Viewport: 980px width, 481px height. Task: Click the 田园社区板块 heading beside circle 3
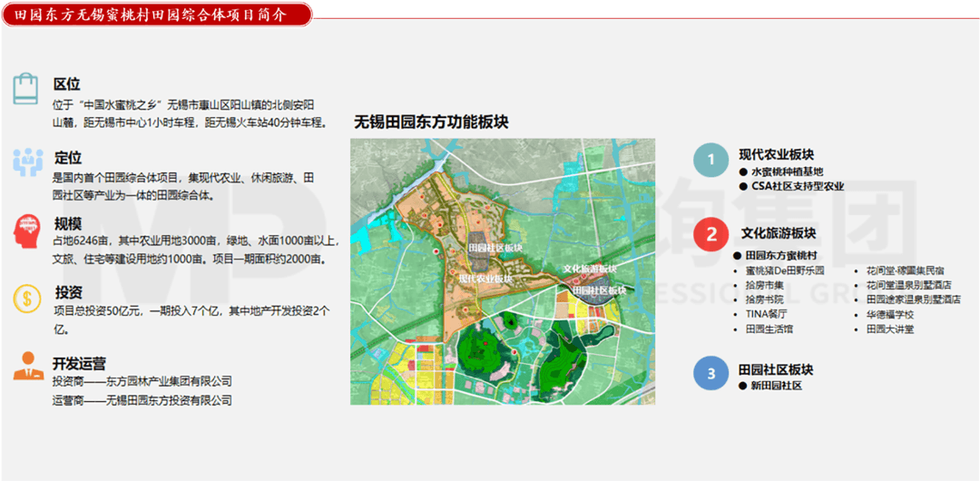pos(776,369)
